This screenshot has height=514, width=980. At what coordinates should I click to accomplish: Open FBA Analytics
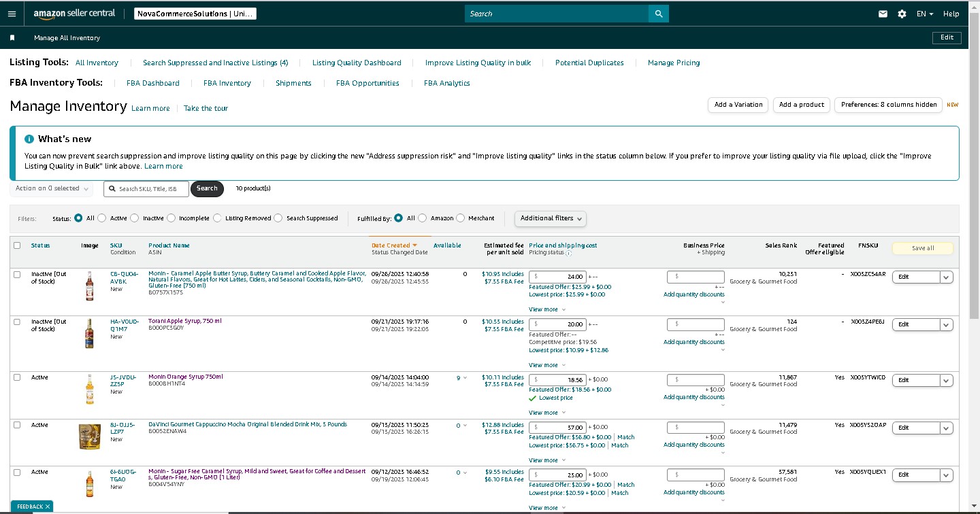coord(447,83)
